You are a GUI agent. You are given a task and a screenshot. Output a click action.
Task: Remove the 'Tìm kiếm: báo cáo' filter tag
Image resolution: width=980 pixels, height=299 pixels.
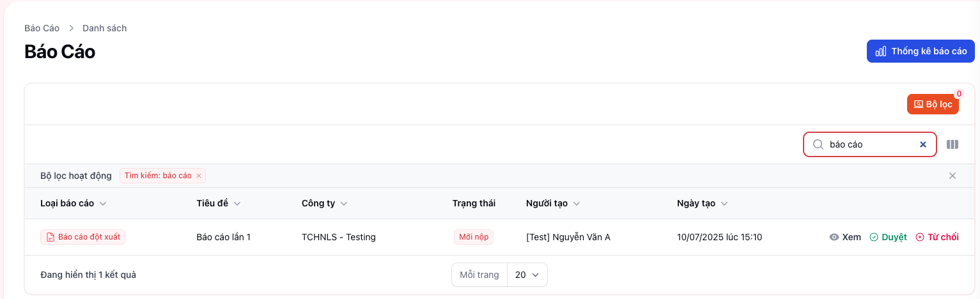(199, 176)
